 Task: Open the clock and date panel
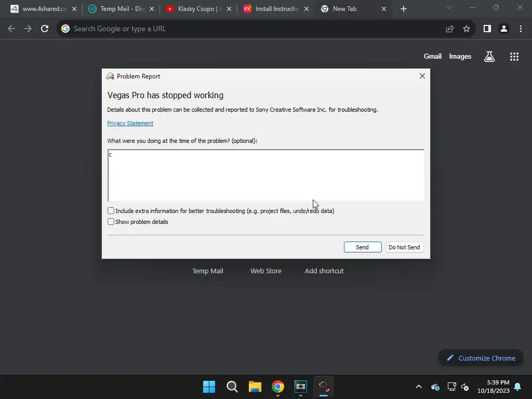pos(494,387)
